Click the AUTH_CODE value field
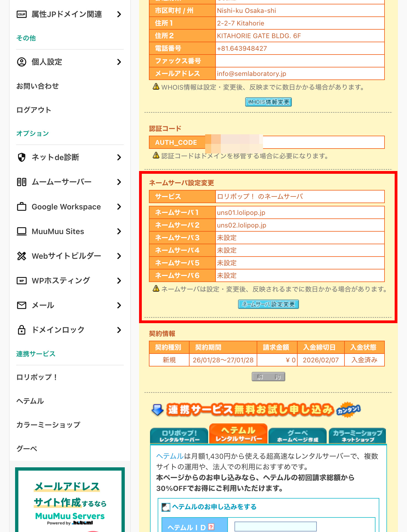The height and width of the screenshot is (532, 407). point(300,142)
